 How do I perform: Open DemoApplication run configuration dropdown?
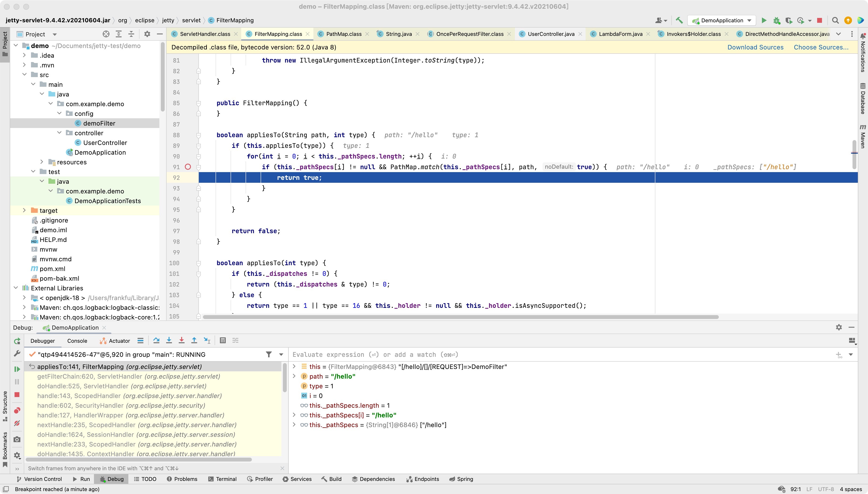[722, 20]
